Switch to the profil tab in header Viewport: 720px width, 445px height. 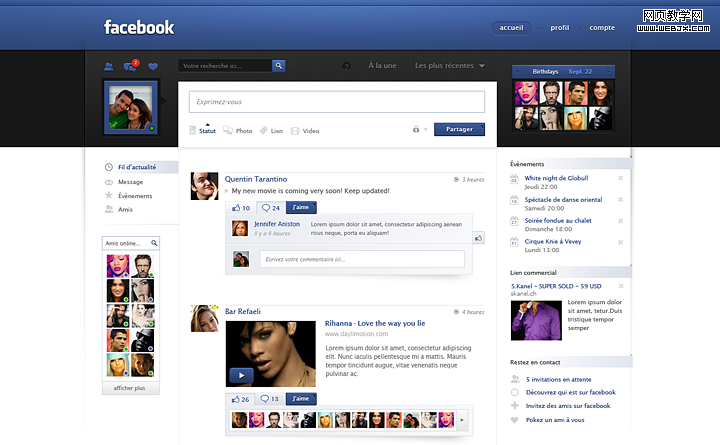560,28
